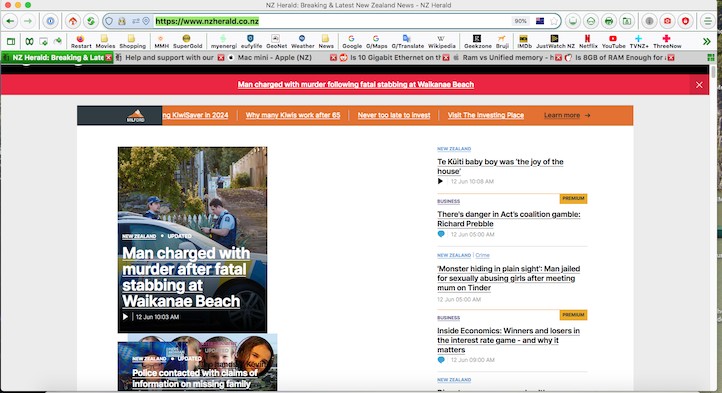Open 'Police contacted with claims' missing family story
The height and width of the screenshot is (393, 722).
pos(195,378)
